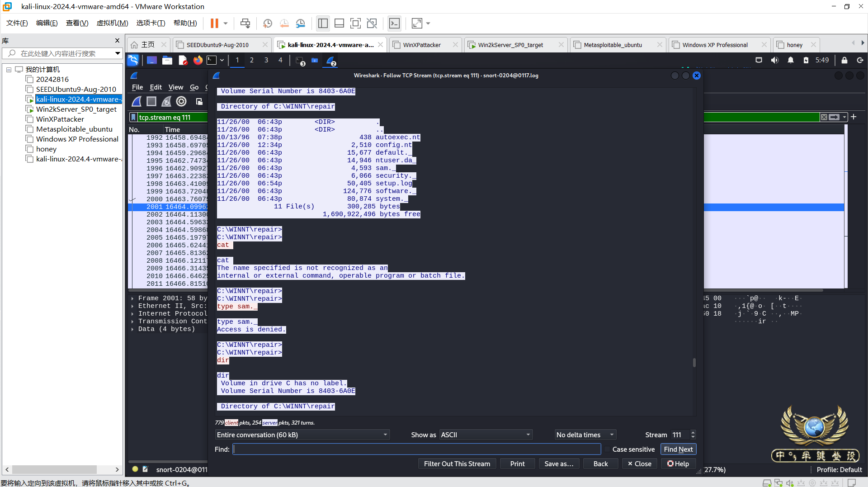Open the snapshot manager icon
The width and height of the screenshot is (868, 487).
(x=301, y=23)
